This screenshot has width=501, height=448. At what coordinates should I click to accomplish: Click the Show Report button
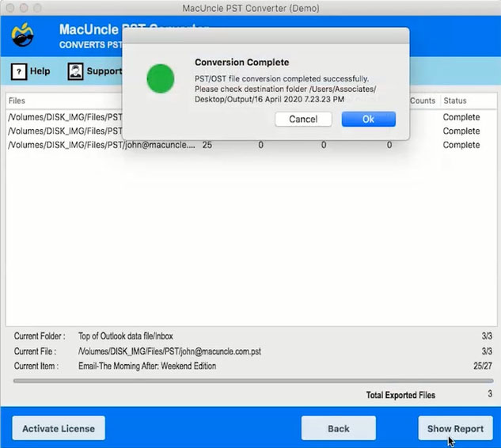tap(455, 428)
